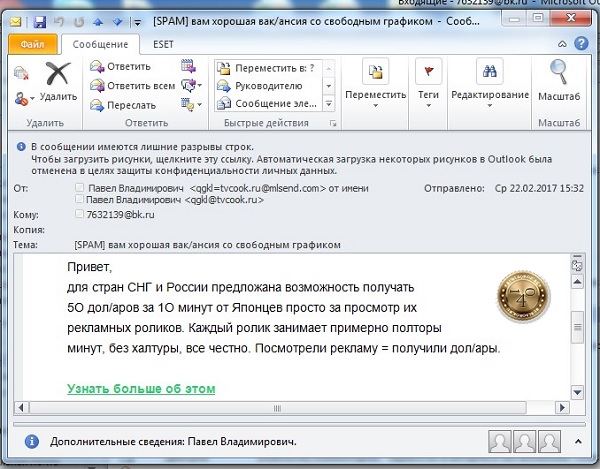Click the vertical scrollbar up arrow
This screenshot has width=600, height=469.
pos(577,282)
